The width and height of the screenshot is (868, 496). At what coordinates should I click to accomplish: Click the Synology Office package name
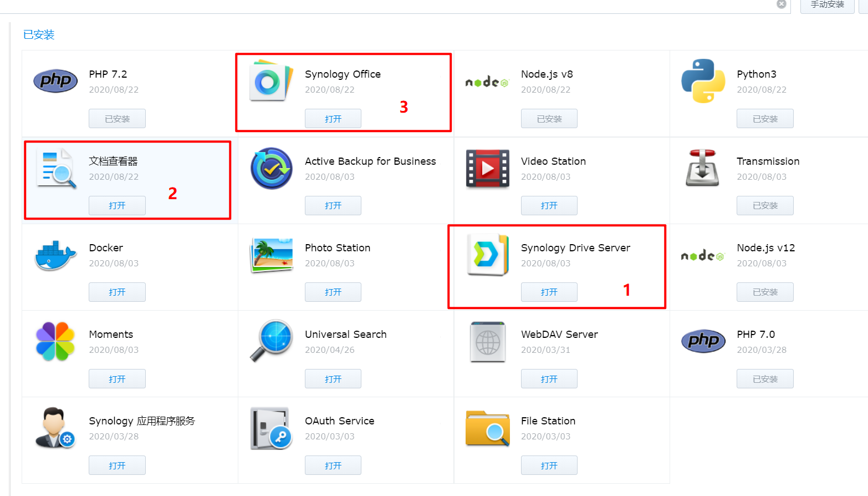click(x=343, y=74)
